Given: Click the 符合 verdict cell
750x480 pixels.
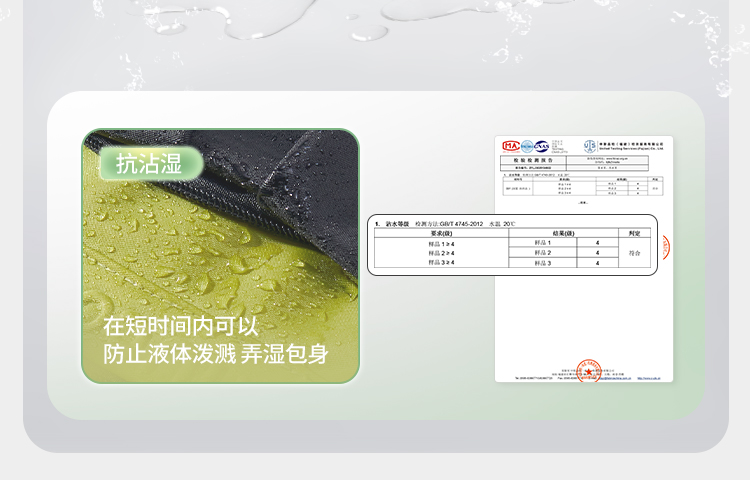Looking at the screenshot, I should pos(634,253).
